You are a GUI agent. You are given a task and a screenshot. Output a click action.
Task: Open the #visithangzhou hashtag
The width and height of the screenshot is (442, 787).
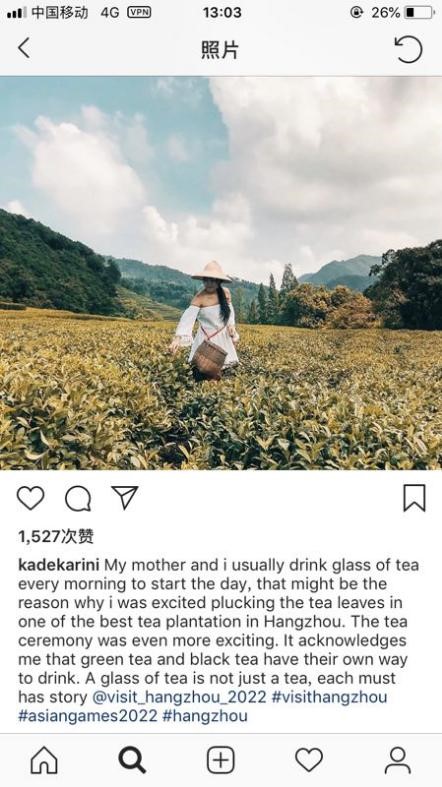[330, 697]
